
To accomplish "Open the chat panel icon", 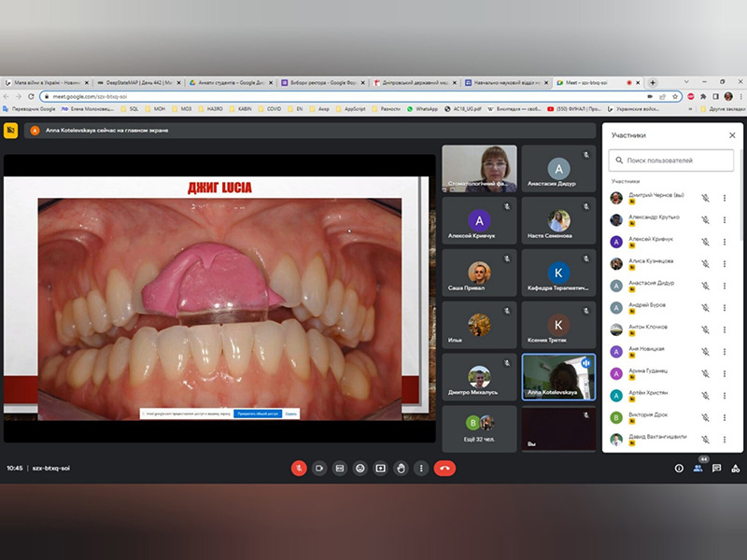I will coord(716,468).
